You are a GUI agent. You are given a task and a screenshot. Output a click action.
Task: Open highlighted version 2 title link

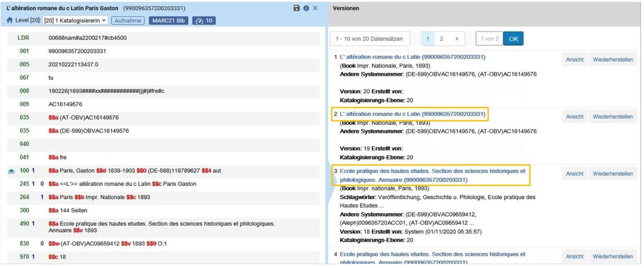click(x=413, y=114)
